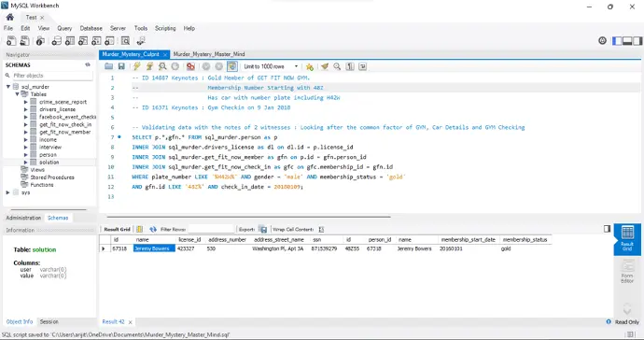Image resolution: width=644 pixels, height=340 pixels.
Task: Open the Scripting menu
Action: [165, 28]
